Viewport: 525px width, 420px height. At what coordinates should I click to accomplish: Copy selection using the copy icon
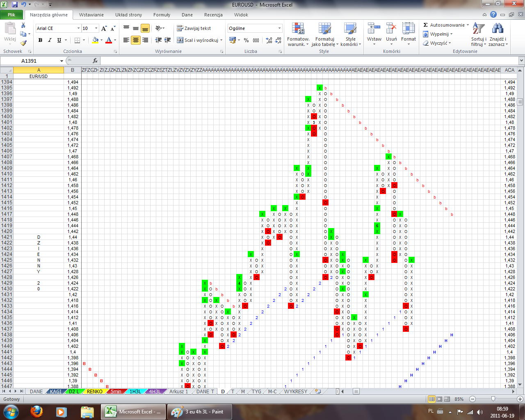[23, 34]
